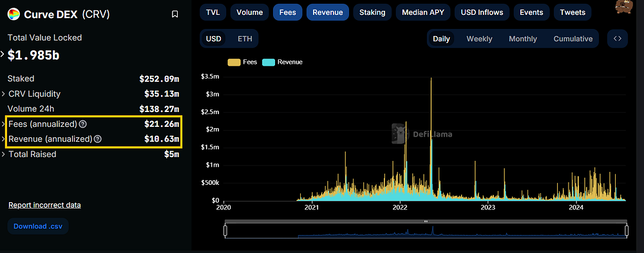Image resolution: width=644 pixels, height=253 pixels.
Task: Expand the Revenue (annualized) row chevron
Action: click(3, 139)
